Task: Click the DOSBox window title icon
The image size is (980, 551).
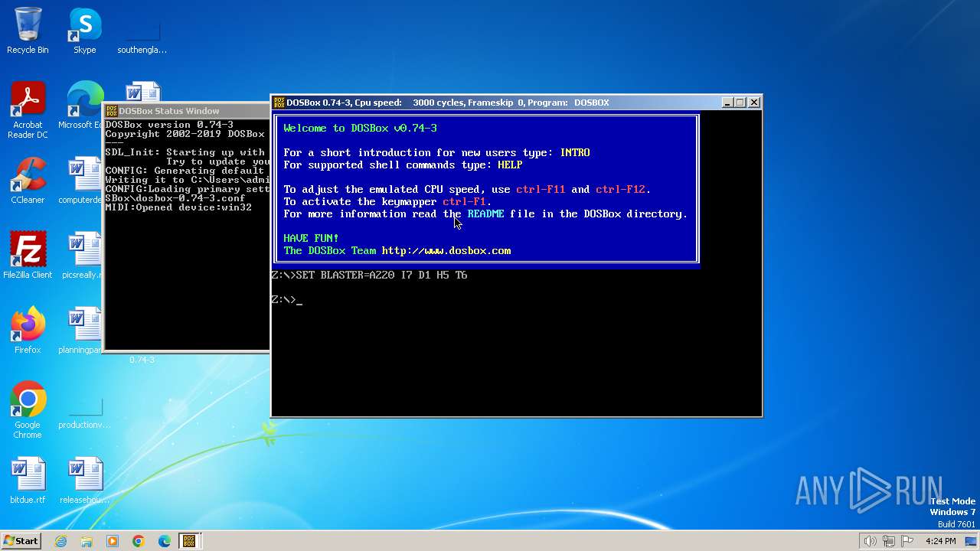Action: (x=279, y=103)
